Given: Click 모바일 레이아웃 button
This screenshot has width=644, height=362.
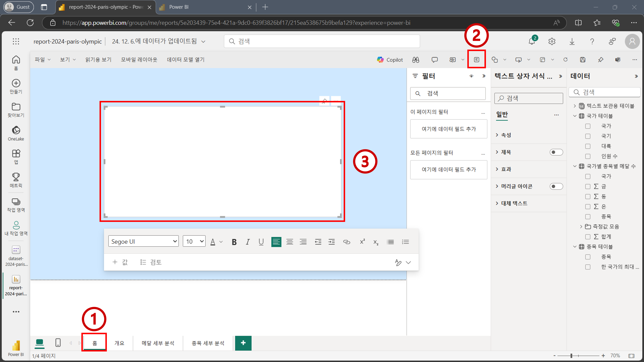Looking at the screenshot, I should tap(139, 60).
